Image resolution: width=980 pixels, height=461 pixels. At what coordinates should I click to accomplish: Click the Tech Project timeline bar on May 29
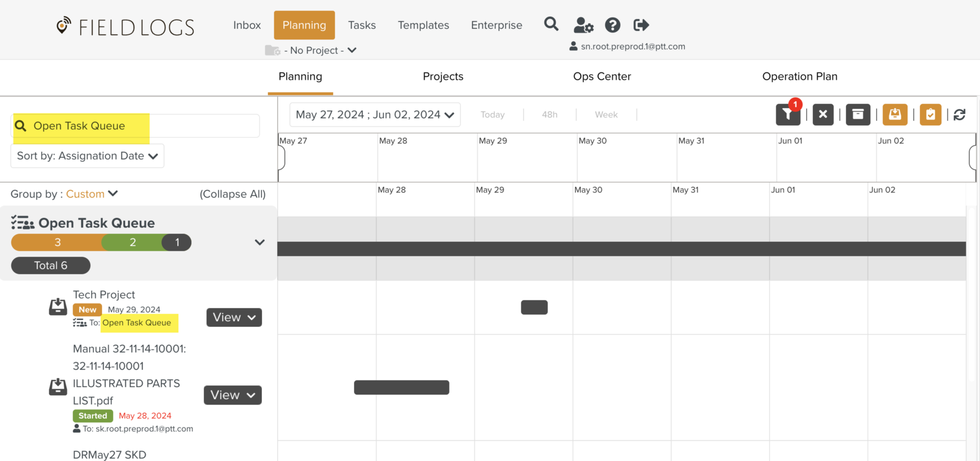click(534, 307)
